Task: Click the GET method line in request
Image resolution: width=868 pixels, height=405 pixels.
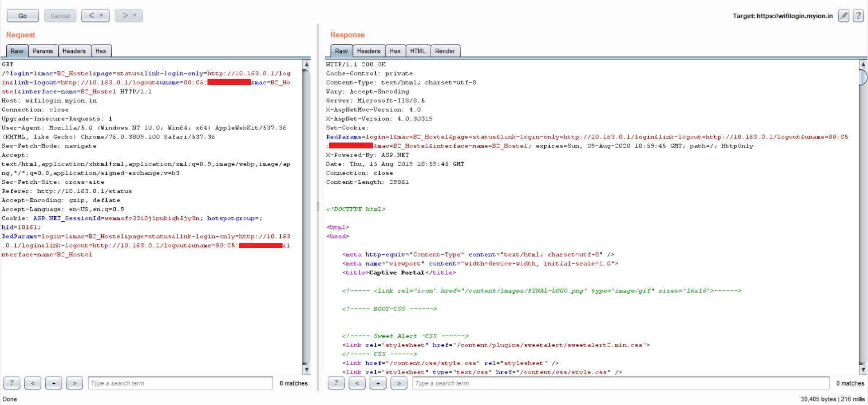Action: pos(8,64)
